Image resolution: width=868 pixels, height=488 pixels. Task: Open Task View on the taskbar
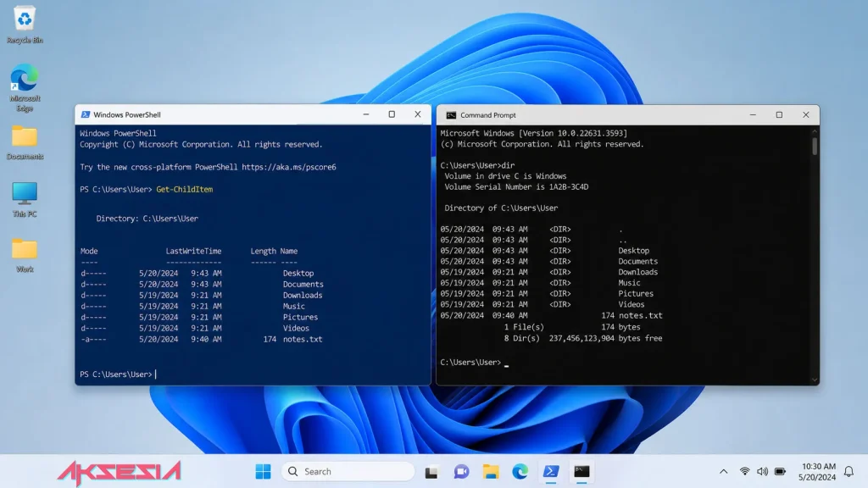click(x=431, y=472)
